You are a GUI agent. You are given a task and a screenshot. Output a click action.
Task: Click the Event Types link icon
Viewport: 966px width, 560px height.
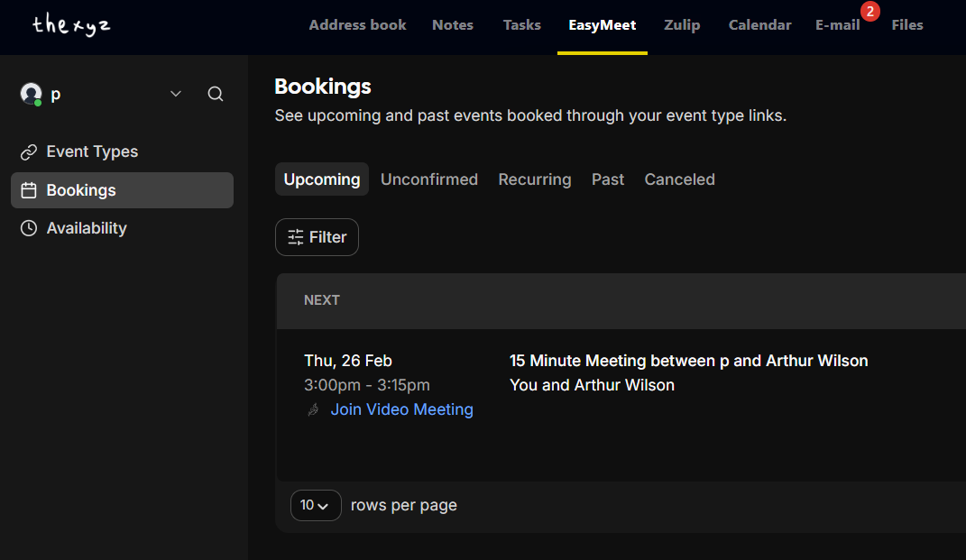point(28,151)
